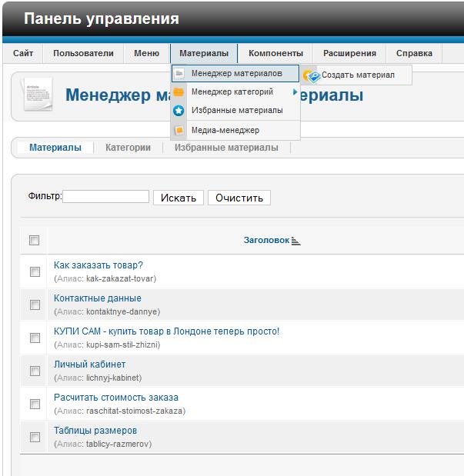The width and height of the screenshot is (464, 476).
Task: Click the Менеджер материалов document icon in dropdown
Action: (x=179, y=73)
